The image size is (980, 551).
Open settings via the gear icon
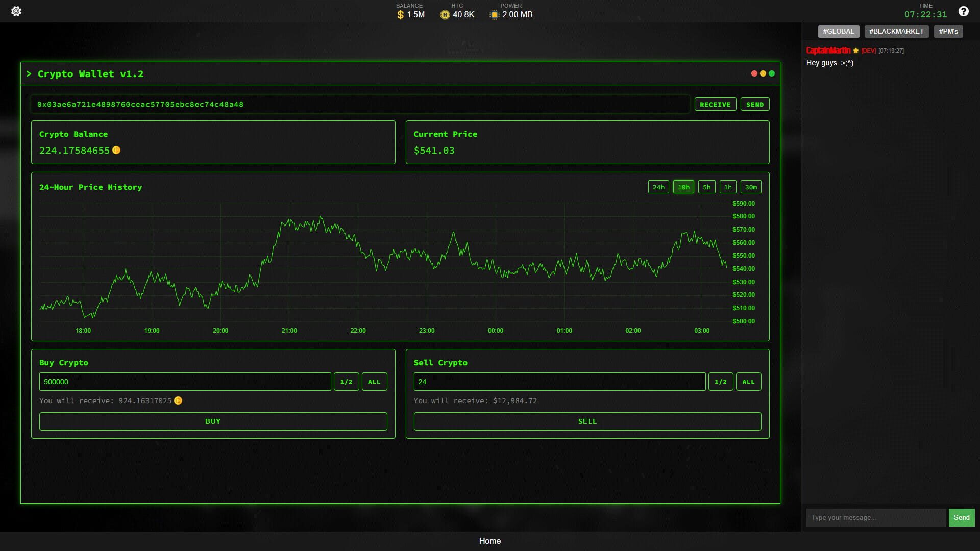tap(16, 11)
